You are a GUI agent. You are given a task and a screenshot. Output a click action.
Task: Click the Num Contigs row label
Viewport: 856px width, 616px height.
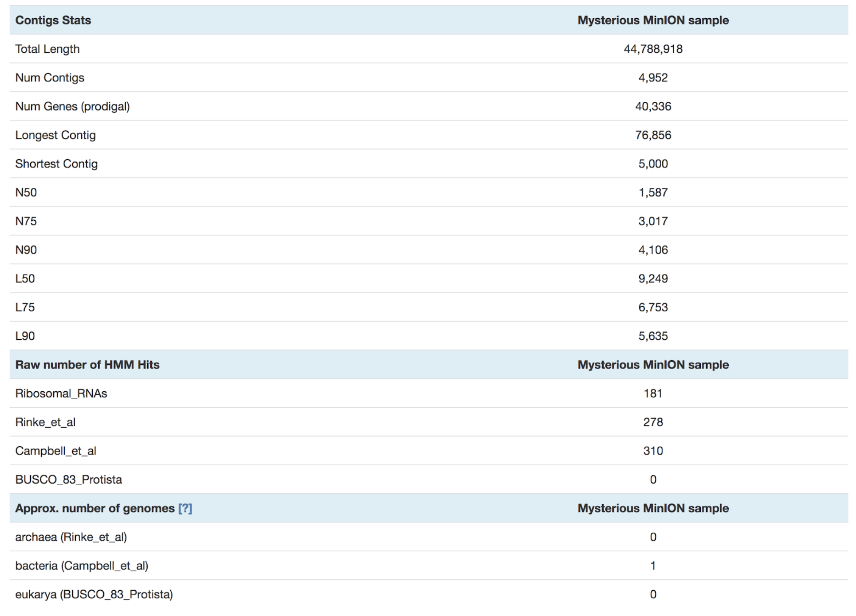tap(50, 78)
